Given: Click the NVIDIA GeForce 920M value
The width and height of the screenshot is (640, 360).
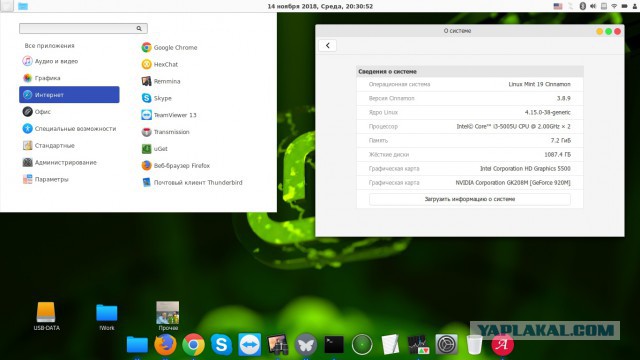Looking at the screenshot, I should pos(513,182).
